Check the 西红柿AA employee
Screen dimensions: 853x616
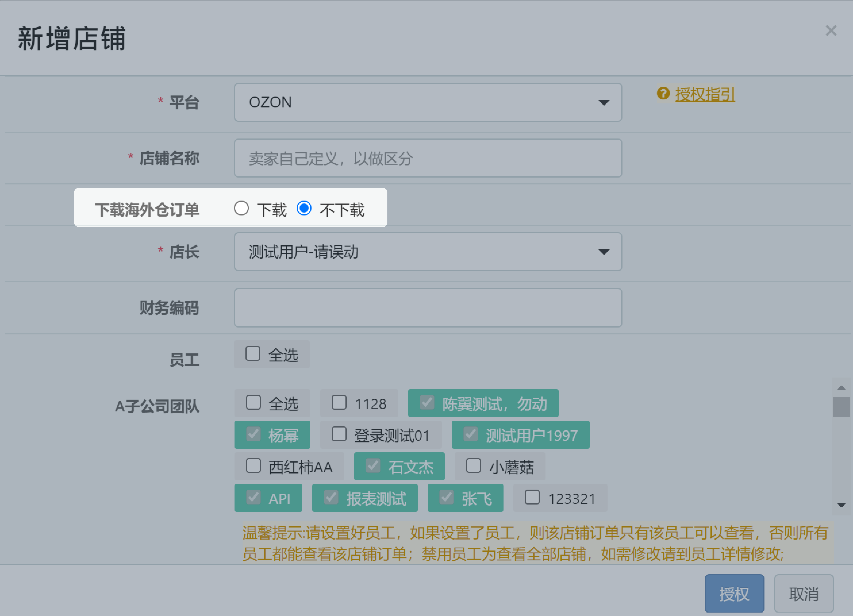tap(253, 466)
